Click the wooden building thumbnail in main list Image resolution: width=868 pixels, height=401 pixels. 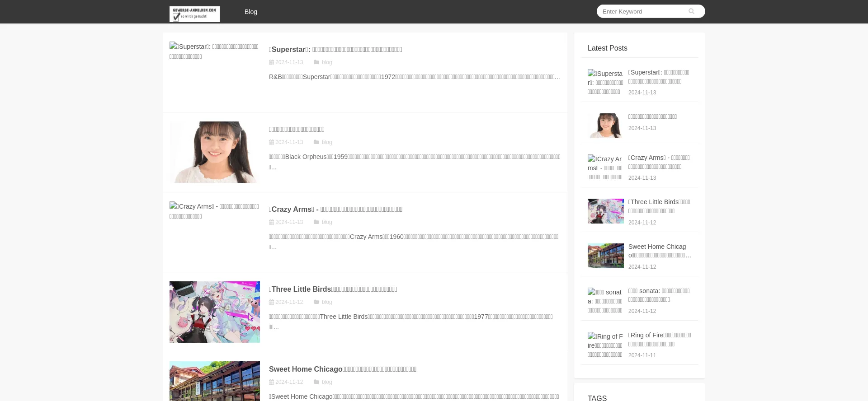pos(215,381)
